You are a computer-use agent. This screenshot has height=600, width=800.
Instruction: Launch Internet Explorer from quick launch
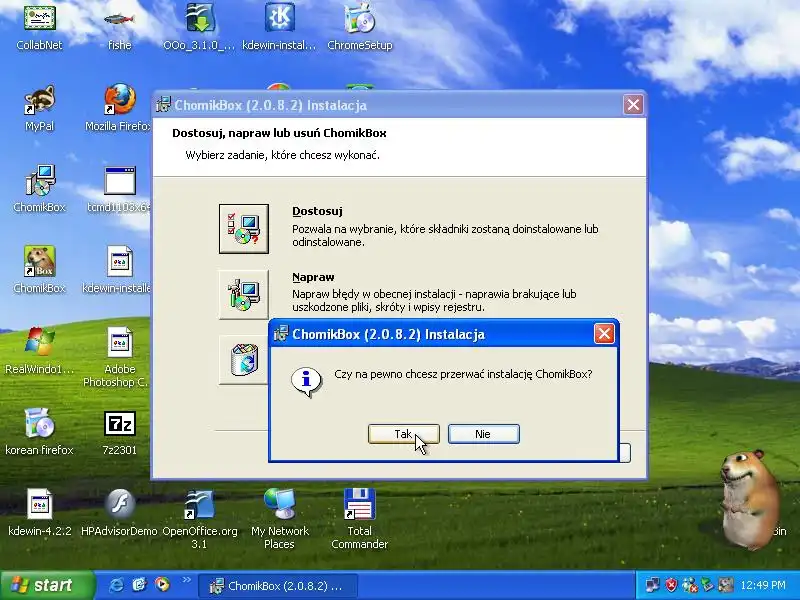(116, 585)
